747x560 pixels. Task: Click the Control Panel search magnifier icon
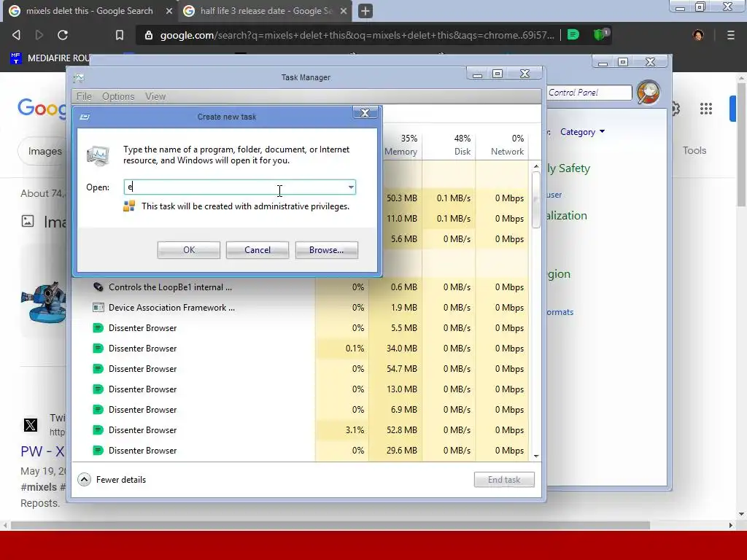(648, 93)
